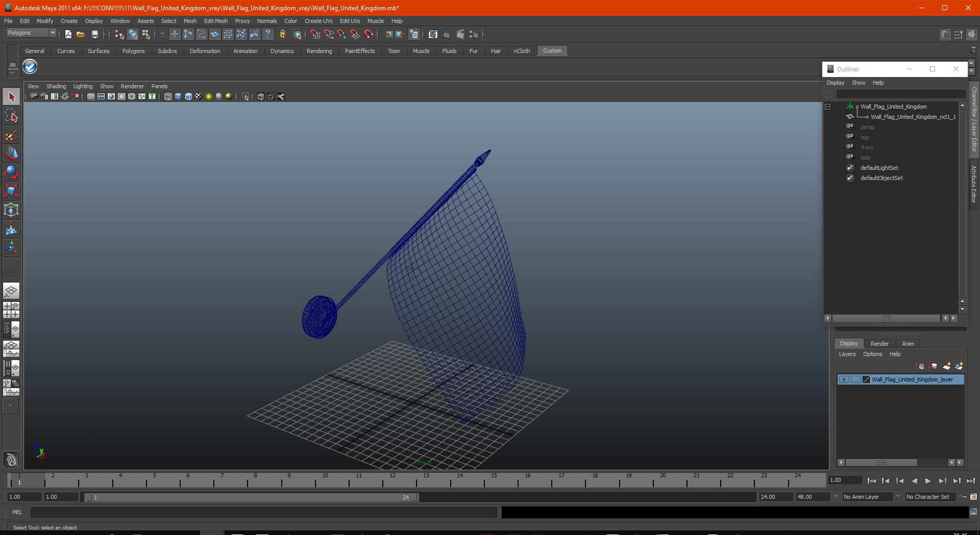Render the current frame clapper icon
The height and width of the screenshot is (535, 980).
pos(447,34)
